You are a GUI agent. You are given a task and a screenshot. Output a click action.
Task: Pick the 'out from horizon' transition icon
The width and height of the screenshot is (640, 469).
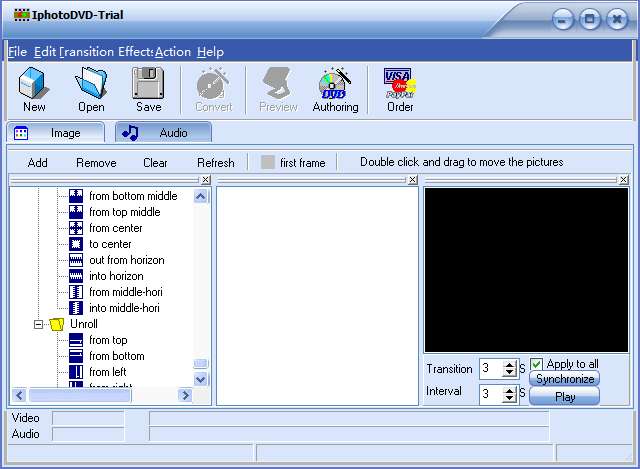pyautogui.click(x=76, y=260)
